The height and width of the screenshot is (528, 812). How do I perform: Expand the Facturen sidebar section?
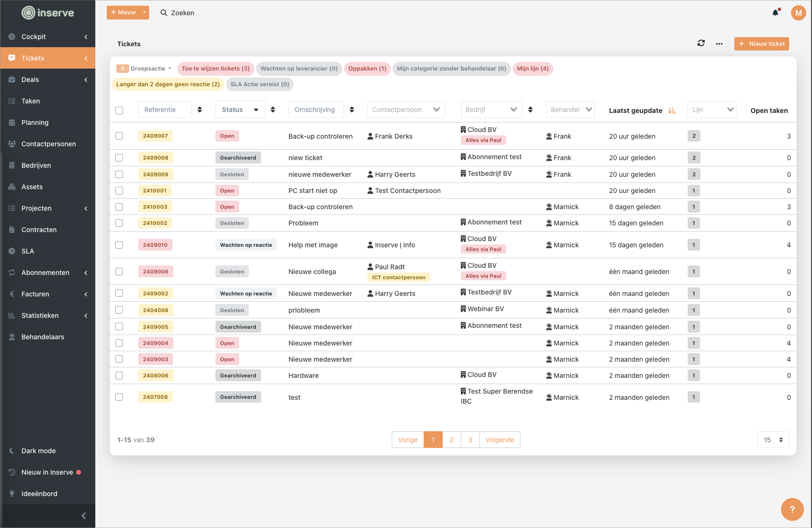click(x=35, y=294)
